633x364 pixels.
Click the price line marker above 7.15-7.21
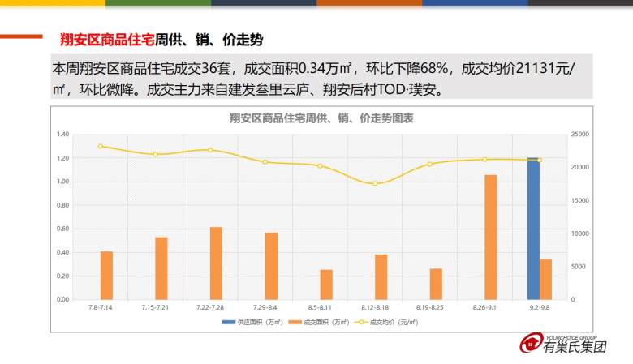(x=156, y=154)
